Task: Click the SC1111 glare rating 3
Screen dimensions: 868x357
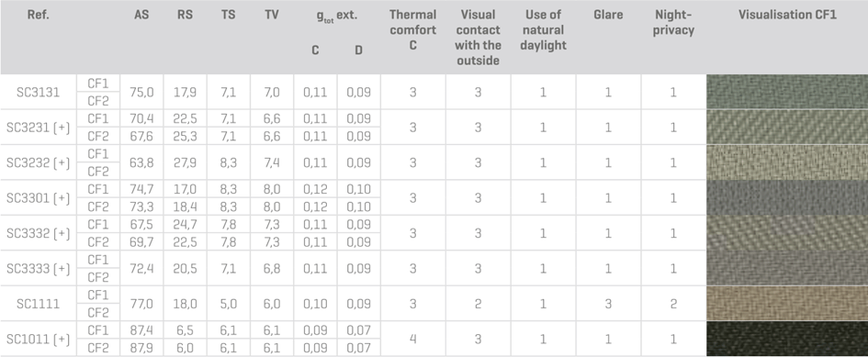Action: pyautogui.click(x=608, y=304)
